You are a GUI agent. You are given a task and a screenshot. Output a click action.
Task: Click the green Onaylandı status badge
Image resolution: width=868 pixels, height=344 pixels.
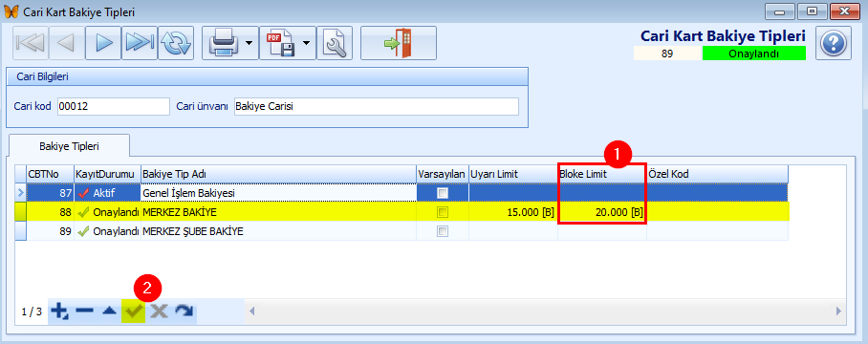click(754, 54)
